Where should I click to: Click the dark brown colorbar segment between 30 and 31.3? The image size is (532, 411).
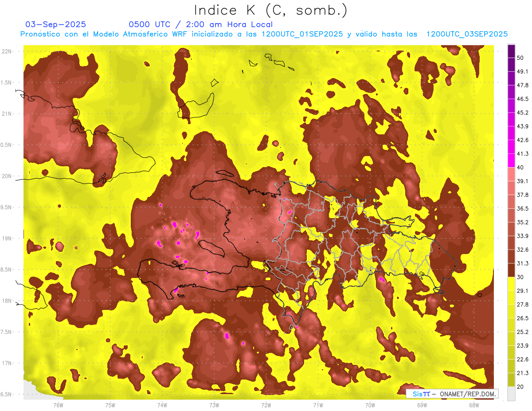[511, 270]
